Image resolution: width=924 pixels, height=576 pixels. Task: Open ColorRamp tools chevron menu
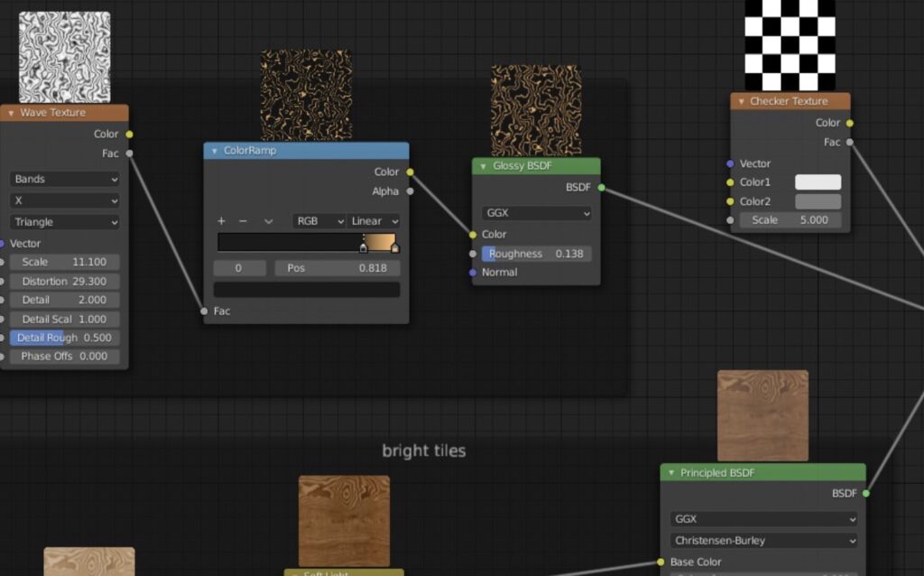(268, 222)
